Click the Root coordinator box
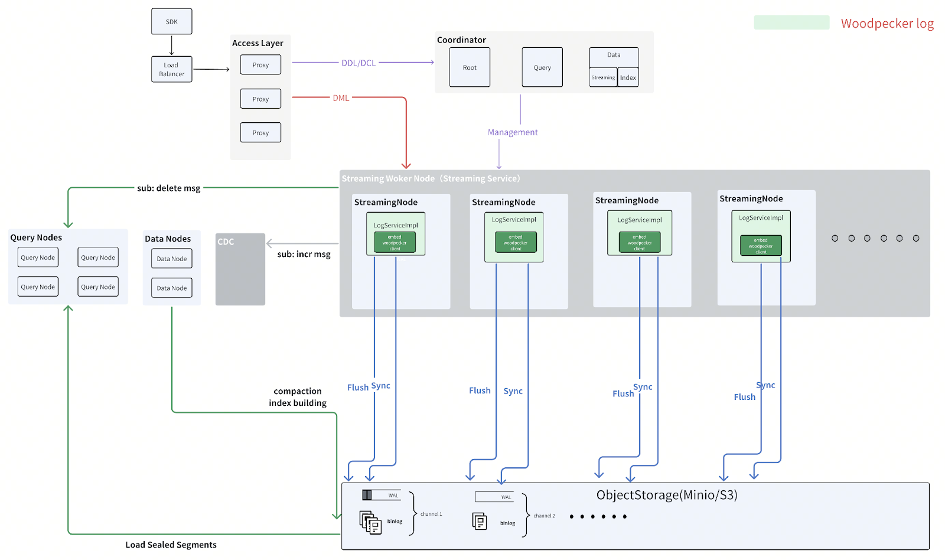 [470, 67]
